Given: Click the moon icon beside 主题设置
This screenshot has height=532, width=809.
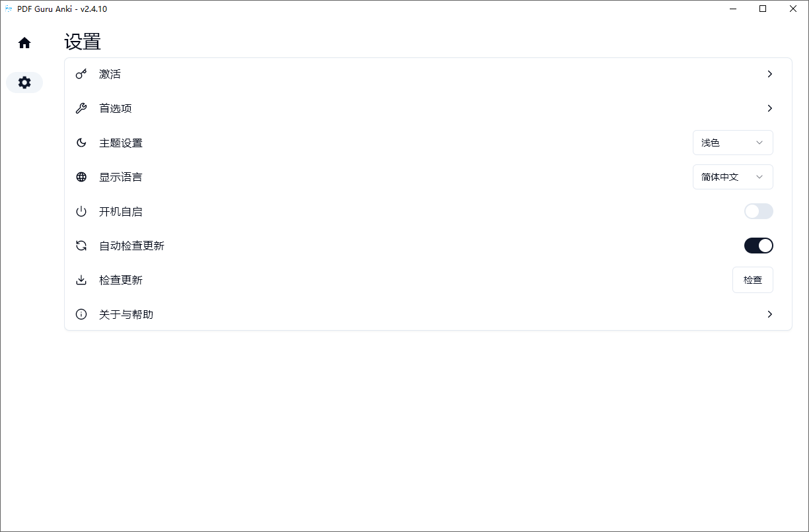Looking at the screenshot, I should pos(81,143).
